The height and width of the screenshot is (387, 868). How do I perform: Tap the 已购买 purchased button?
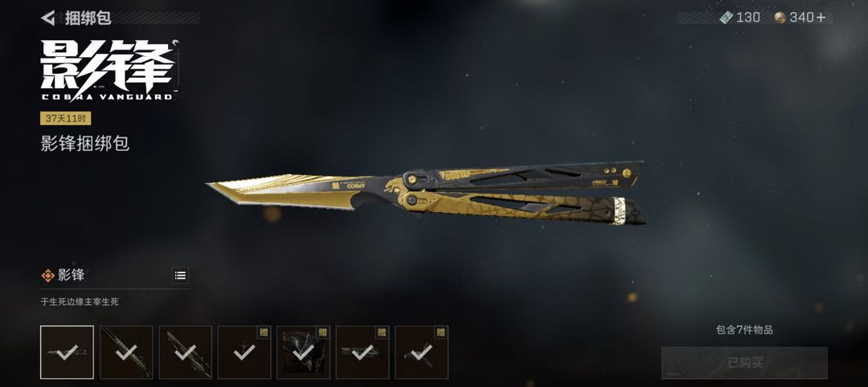(x=744, y=363)
